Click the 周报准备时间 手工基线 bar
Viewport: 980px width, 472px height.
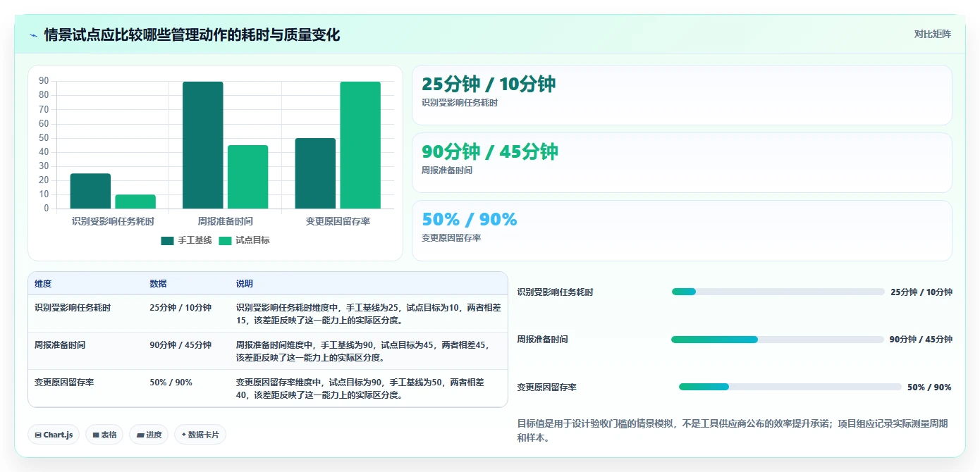click(x=203, y=145)
